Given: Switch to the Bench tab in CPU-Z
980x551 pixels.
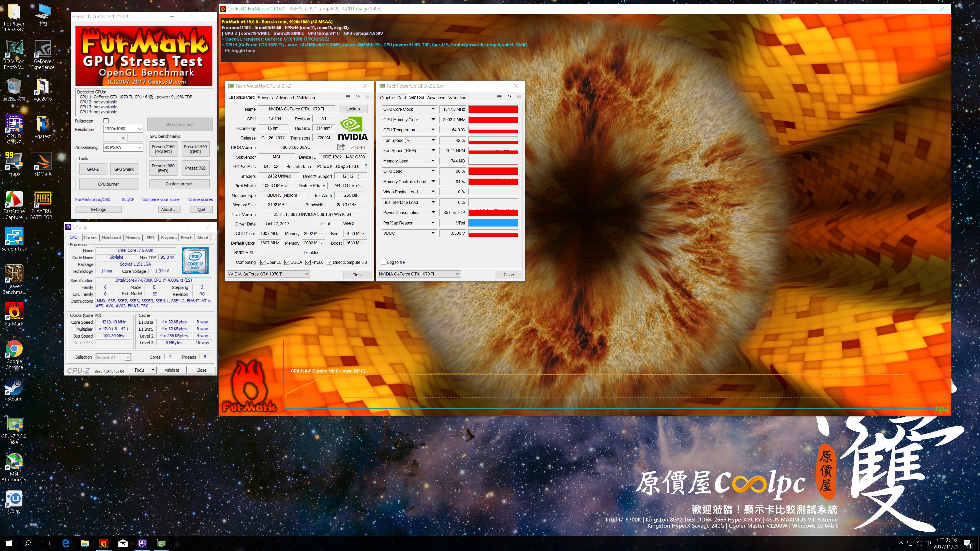Looking at the screenshot, I should (x=186, y=238).
